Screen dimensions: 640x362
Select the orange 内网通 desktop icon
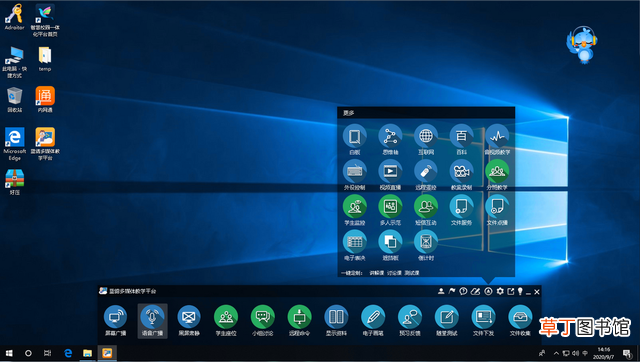pyautogui.click(x=45, y=100)
